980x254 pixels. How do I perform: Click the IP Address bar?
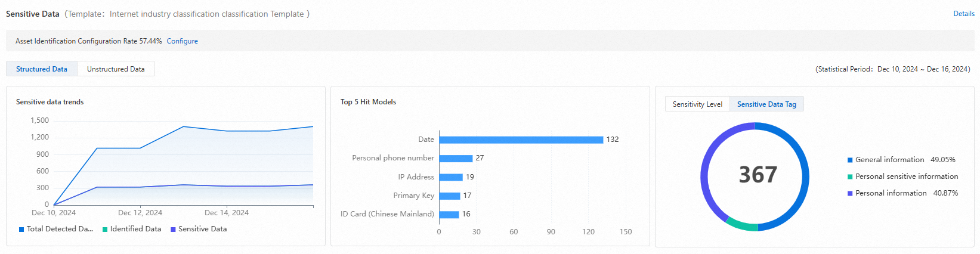451,177
